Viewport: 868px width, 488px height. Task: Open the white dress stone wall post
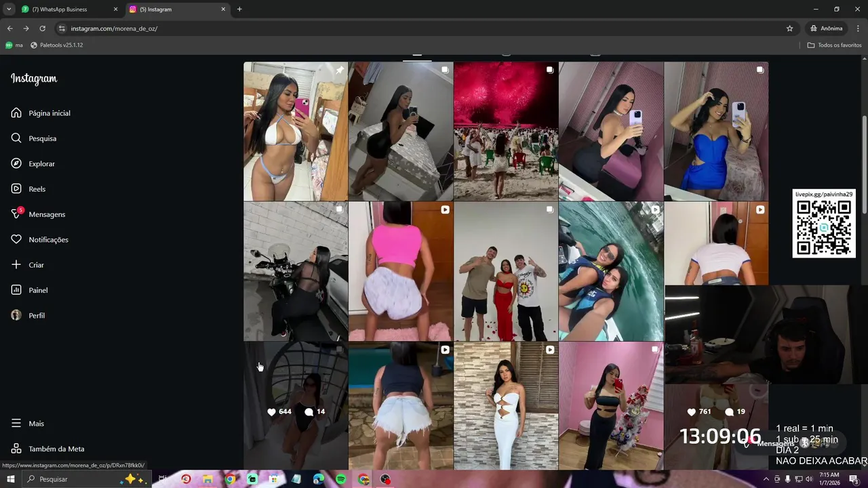tap(506, 405)
